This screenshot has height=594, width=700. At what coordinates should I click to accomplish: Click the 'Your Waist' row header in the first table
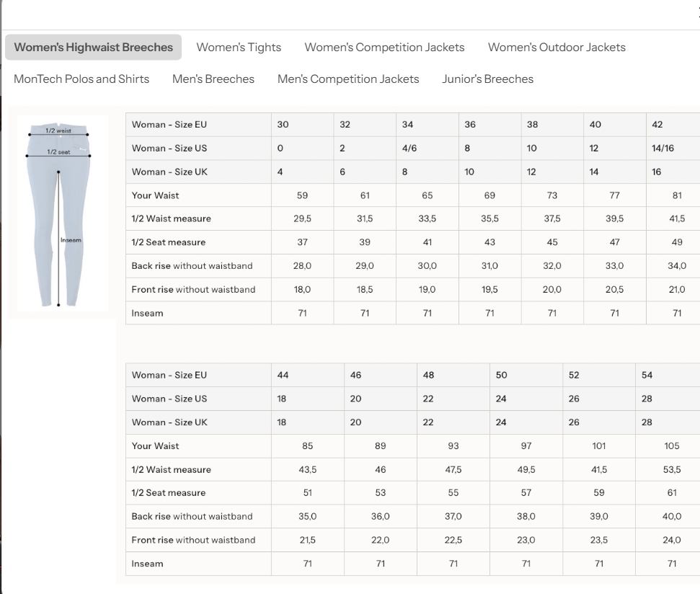(156, 195)
